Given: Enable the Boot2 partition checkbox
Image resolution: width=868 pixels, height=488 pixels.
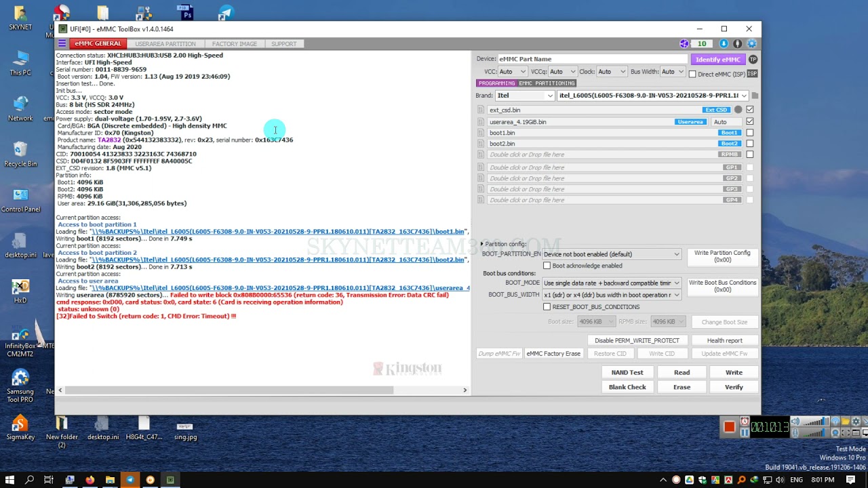Looking at the screenshot, I should click(x=750, y=144).
